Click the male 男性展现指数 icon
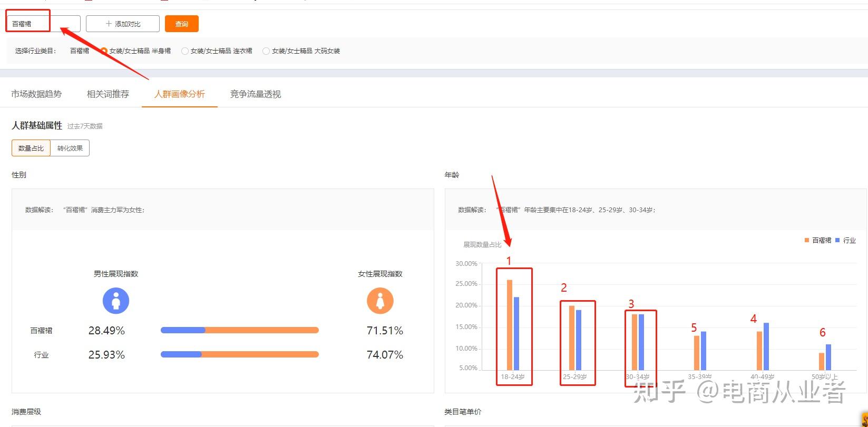 (x=116, y=301)
